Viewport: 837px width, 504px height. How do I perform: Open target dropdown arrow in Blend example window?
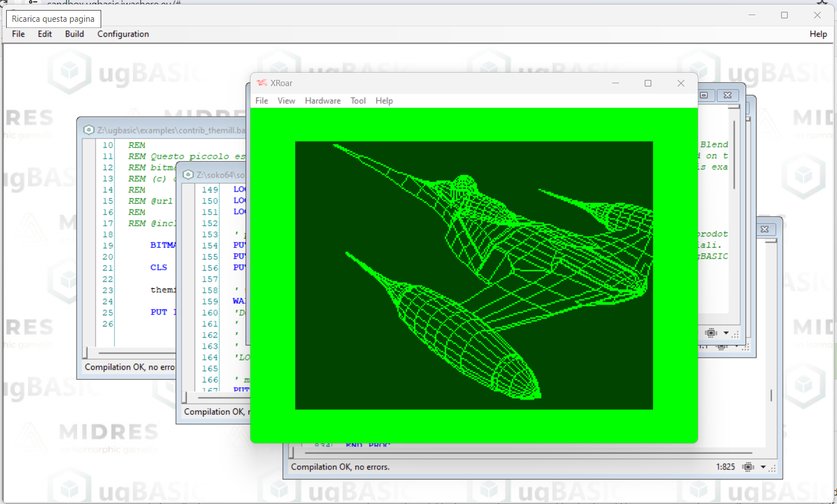tap(726, 333)
